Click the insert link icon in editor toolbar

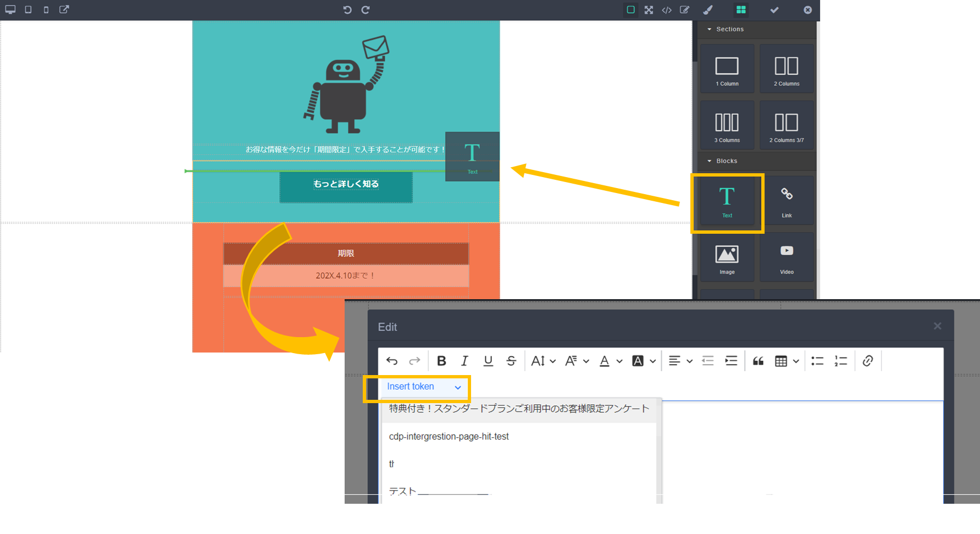(868, 361)
